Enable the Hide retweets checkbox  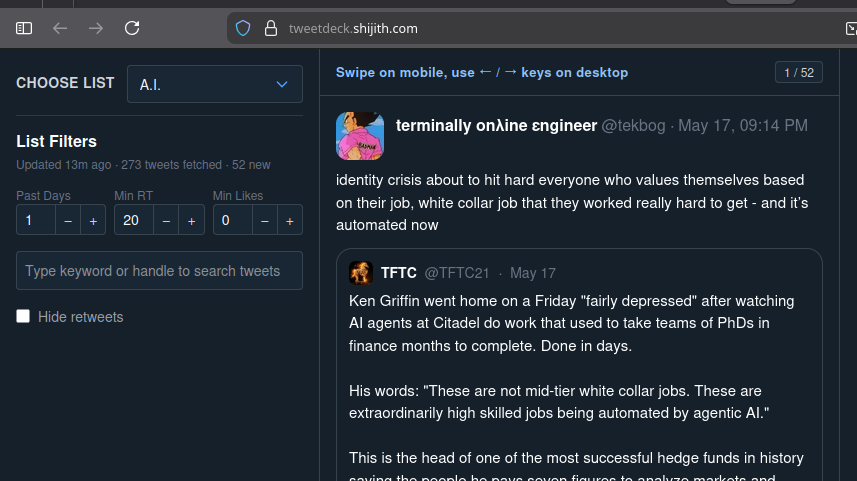click(23, 316)
